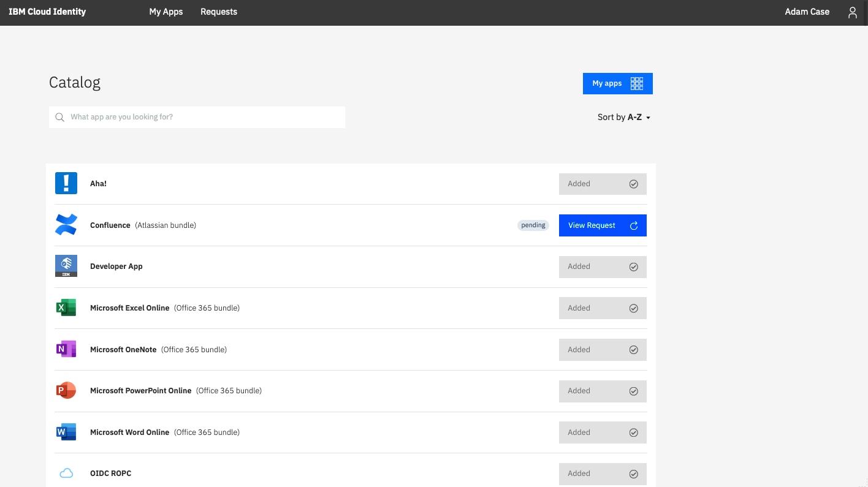
Task: Select the Microsoft PowerPoint Online name
Action: click(x=141, y=391)
